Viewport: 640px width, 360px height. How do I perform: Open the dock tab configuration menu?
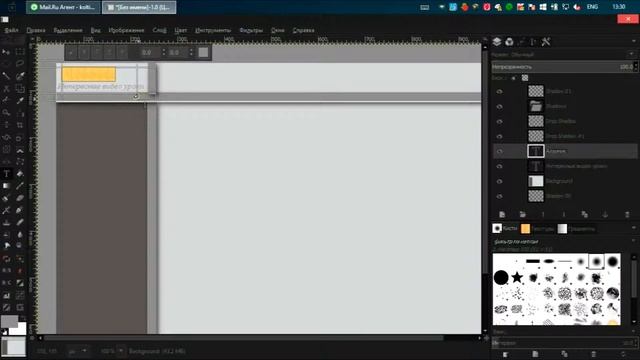(x=634, y=42)
